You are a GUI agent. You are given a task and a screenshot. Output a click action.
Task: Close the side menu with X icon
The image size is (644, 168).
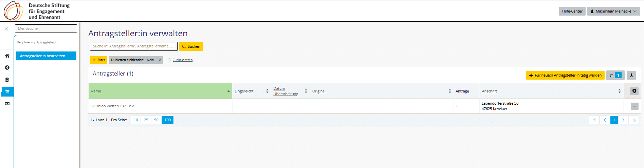click(x=6, y=29)
